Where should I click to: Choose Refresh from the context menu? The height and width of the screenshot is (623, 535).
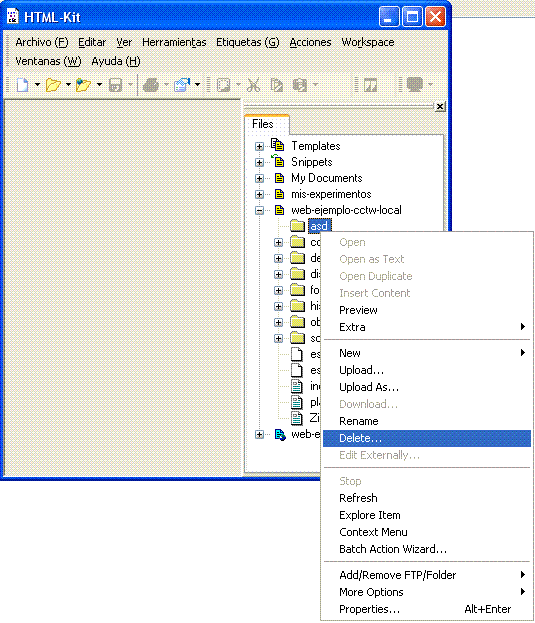[427, 498]
